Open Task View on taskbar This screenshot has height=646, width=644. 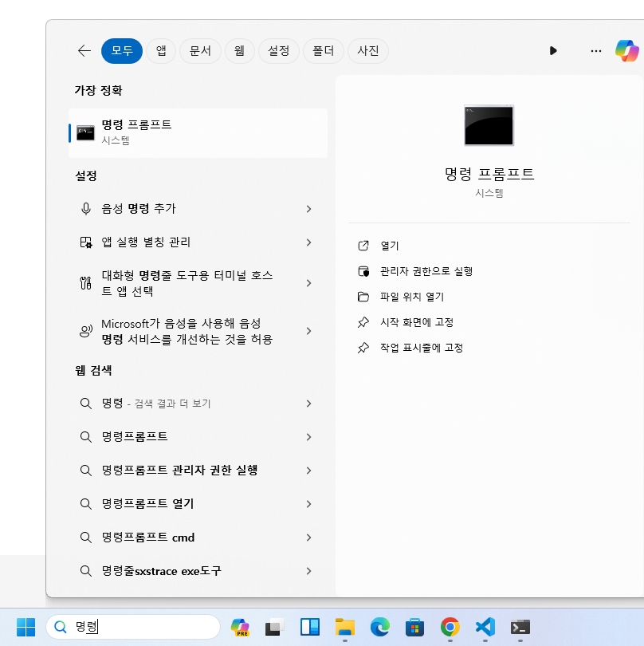[x=275, y=627]
